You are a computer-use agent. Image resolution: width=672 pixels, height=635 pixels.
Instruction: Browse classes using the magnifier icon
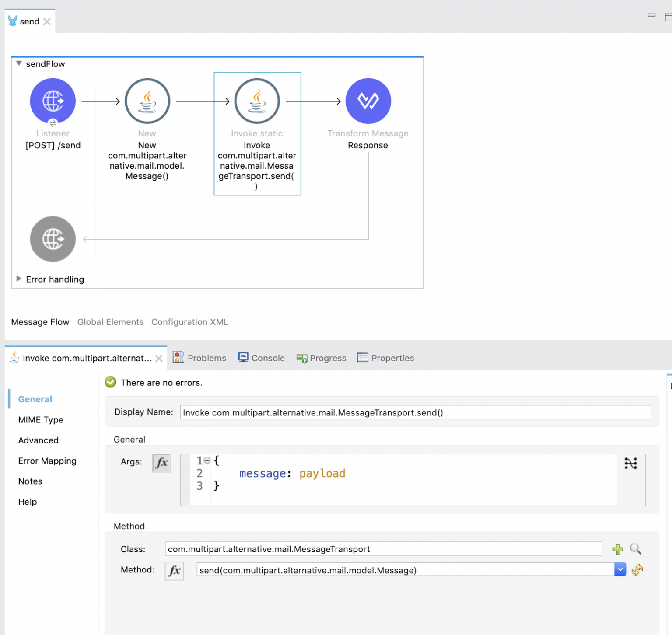tap(635, 549)
